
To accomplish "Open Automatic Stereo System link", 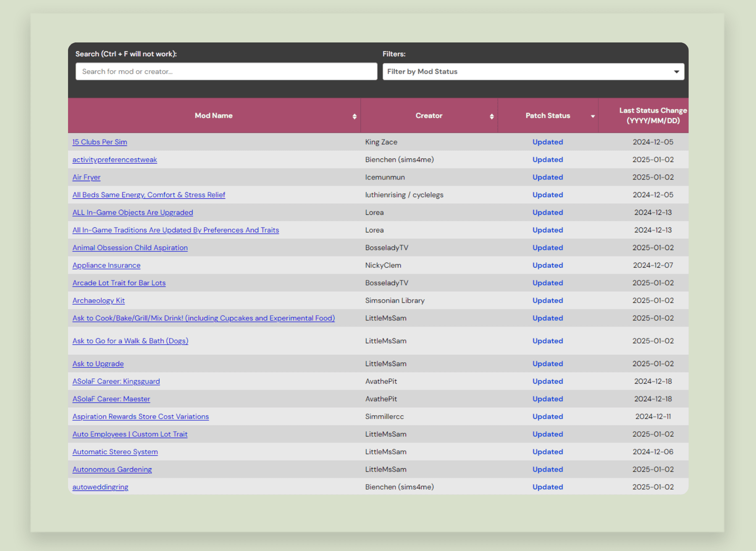I will point(115,452).
